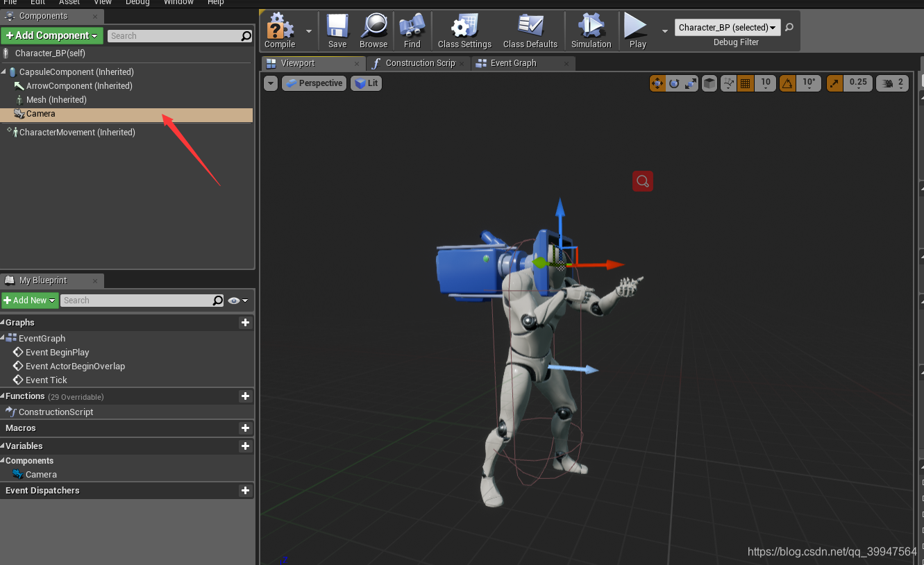Screen dimensions: 924x565
Task: Select Event BeginPlay in My Blueprint
Action: coord(58,353)
